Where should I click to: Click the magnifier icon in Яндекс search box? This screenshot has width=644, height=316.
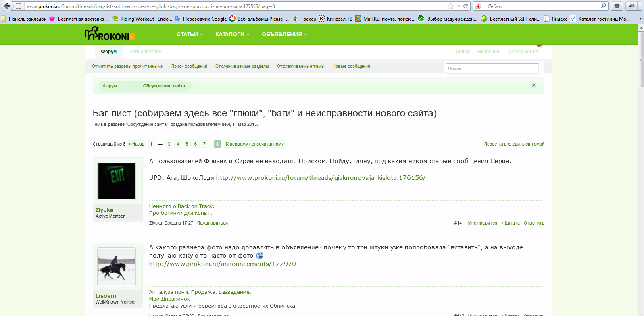click(603, 6)
